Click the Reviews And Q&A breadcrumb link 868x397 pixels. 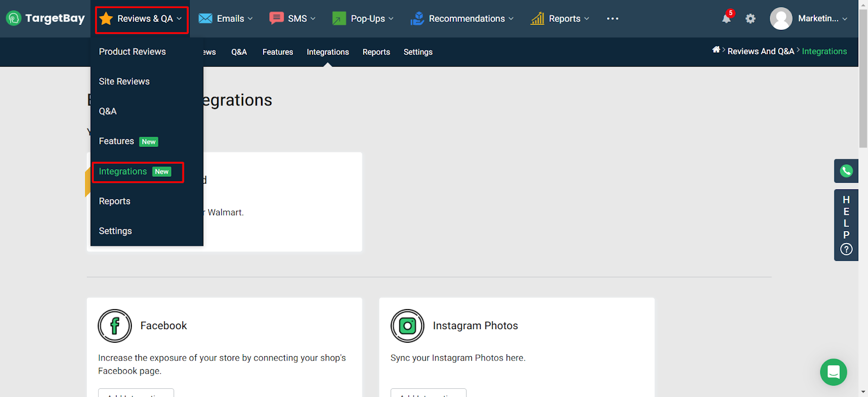[x=761, y=51]
